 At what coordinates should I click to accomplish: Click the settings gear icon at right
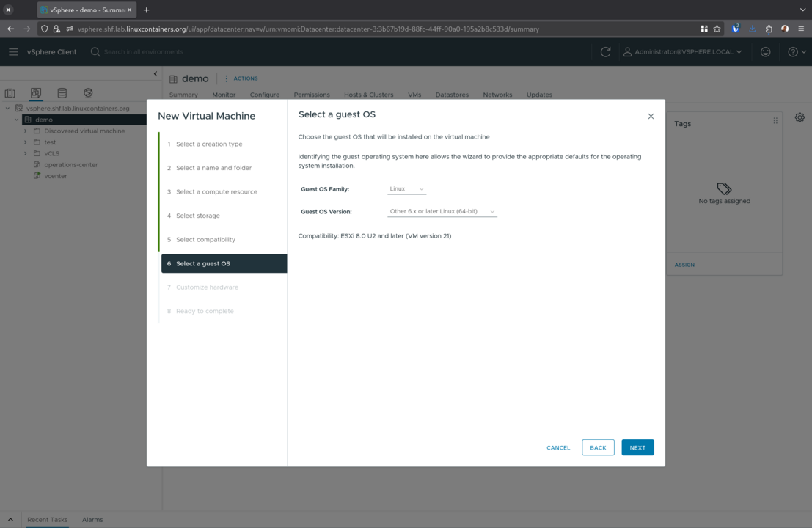[800, 117]
